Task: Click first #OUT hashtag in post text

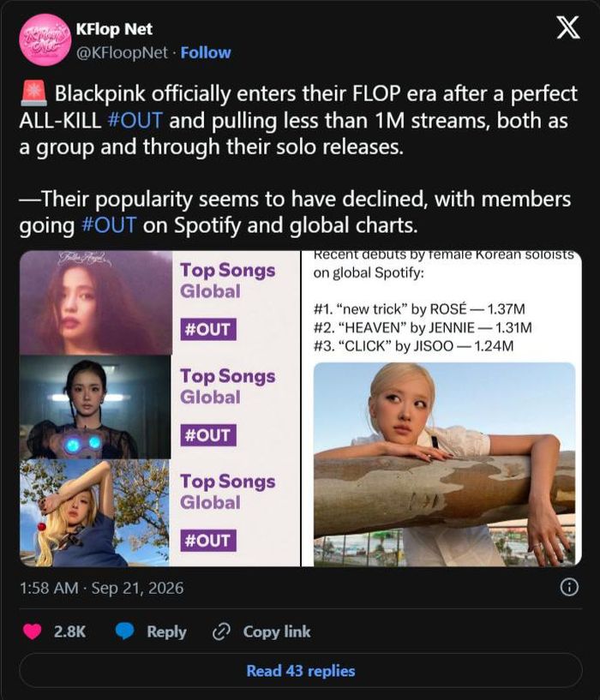Action: pyautogui.click(x=135, y=121)
